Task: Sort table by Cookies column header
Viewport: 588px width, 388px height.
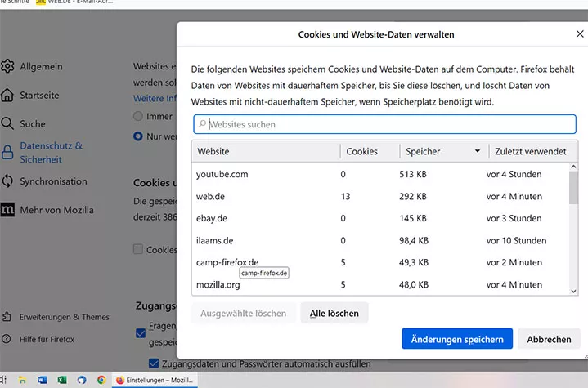Action: click(x=368, y=151)
